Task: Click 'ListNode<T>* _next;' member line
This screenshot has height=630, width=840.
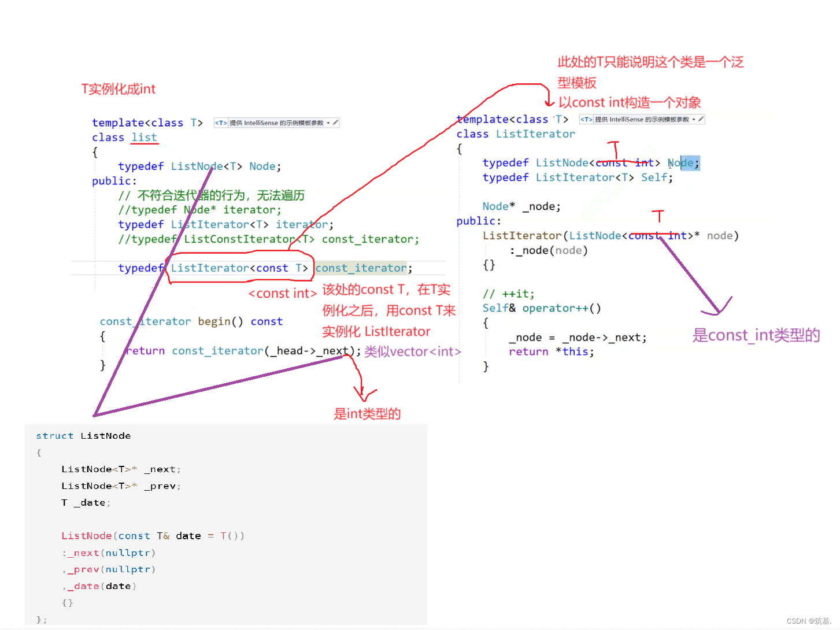Action: coord(121,469)
